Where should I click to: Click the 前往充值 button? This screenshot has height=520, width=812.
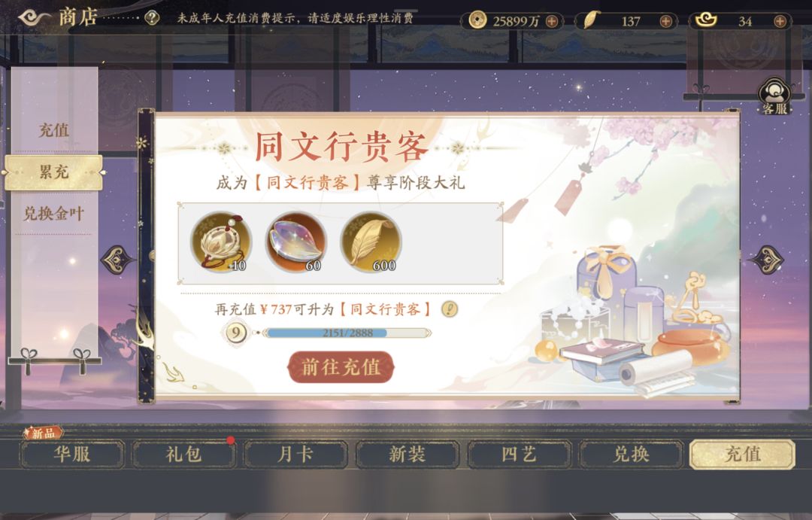coord(341,367)
